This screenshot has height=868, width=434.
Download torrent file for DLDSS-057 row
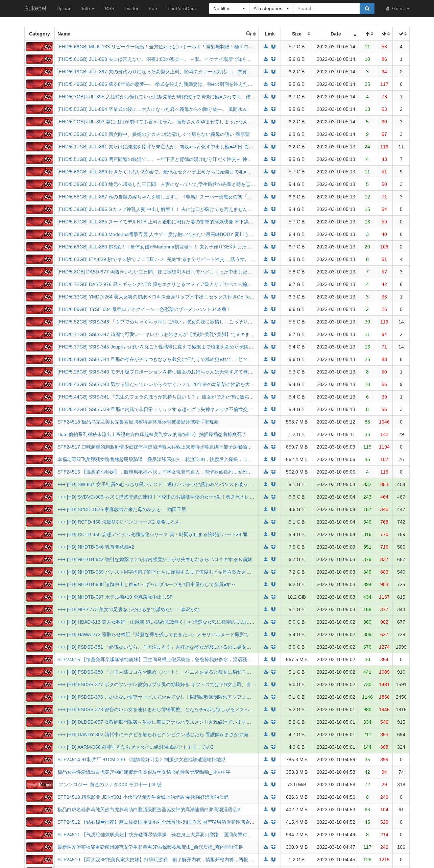pos(266,722)
